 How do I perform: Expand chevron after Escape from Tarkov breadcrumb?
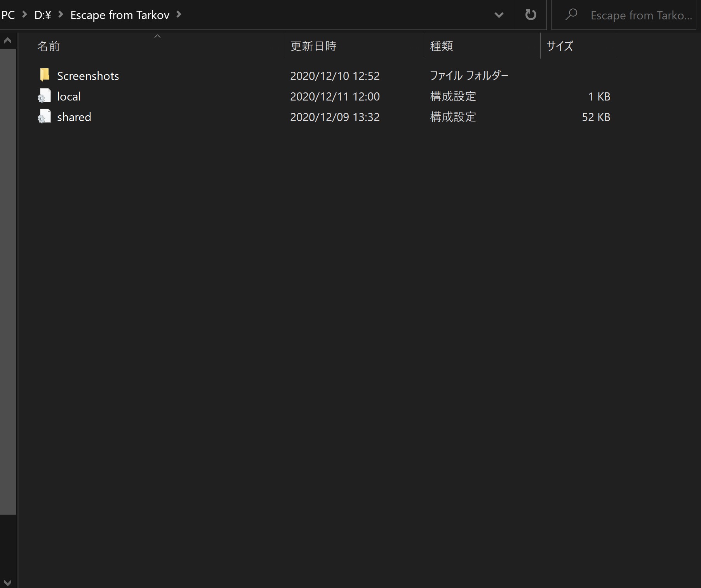coord(179,14)
